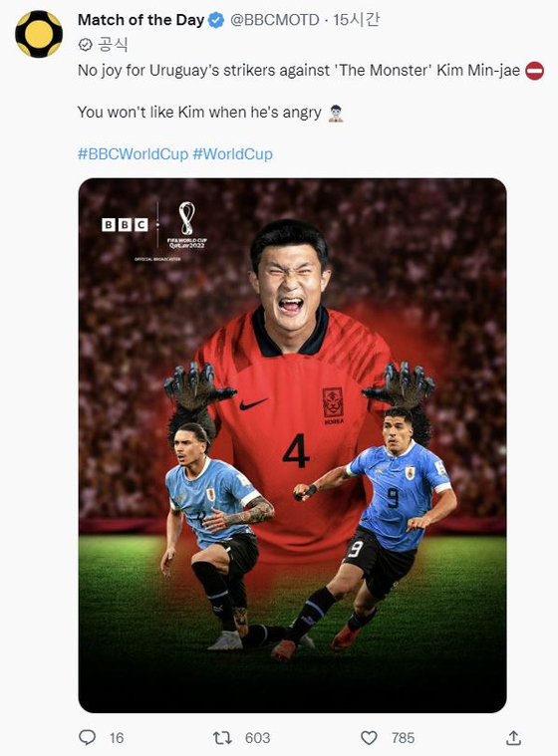Like the tweet with the heart icon
Screen dimensions: 558x756
(x=369, y=738)
